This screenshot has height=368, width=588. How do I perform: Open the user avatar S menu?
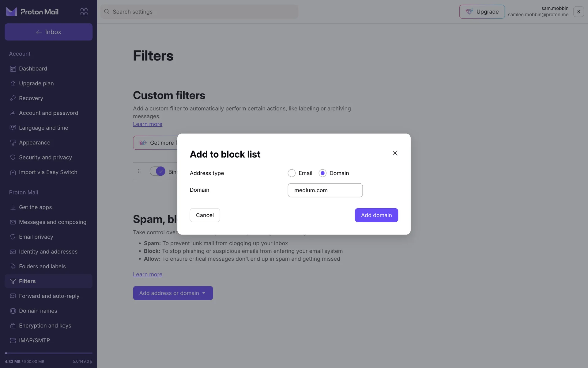pyautogui.click(x=578, y=12)
